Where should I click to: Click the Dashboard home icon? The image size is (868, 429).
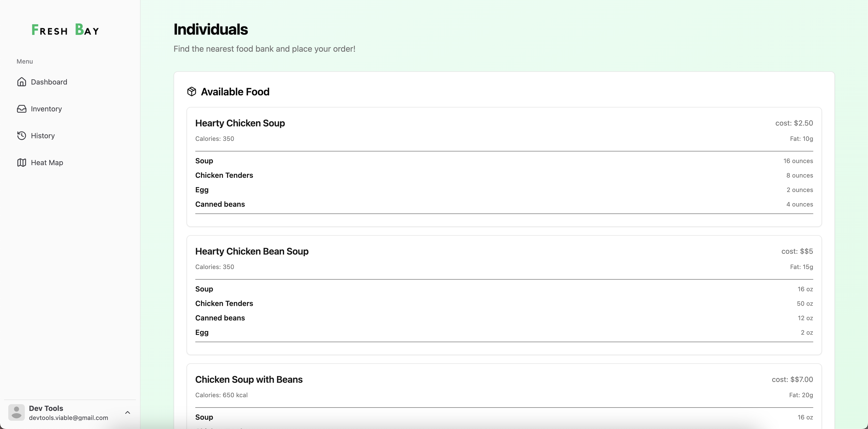tap(21, 82)
